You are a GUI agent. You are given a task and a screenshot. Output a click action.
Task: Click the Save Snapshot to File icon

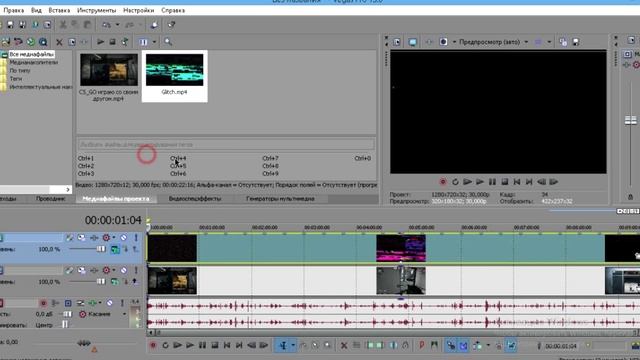(x=576, y=42)
